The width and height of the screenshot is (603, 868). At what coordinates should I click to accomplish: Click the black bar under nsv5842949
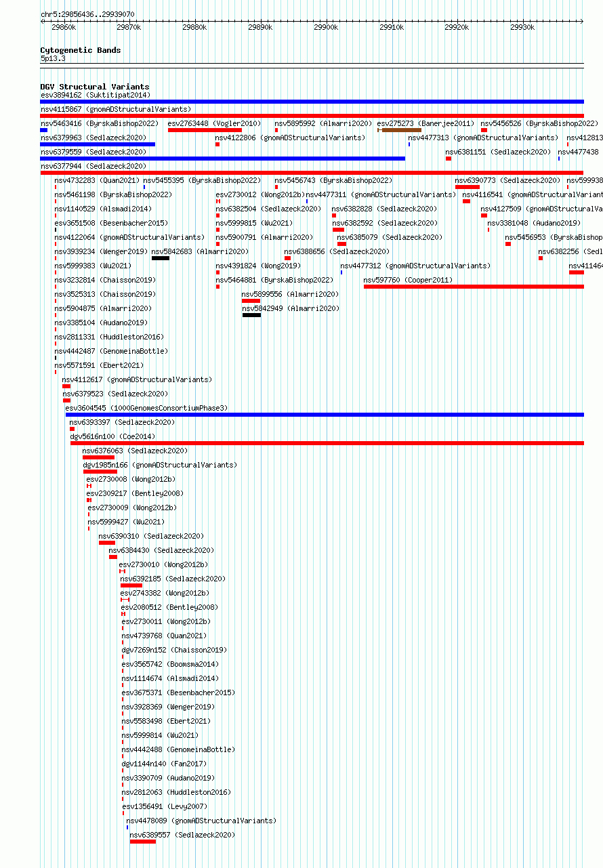click(251, 315)
